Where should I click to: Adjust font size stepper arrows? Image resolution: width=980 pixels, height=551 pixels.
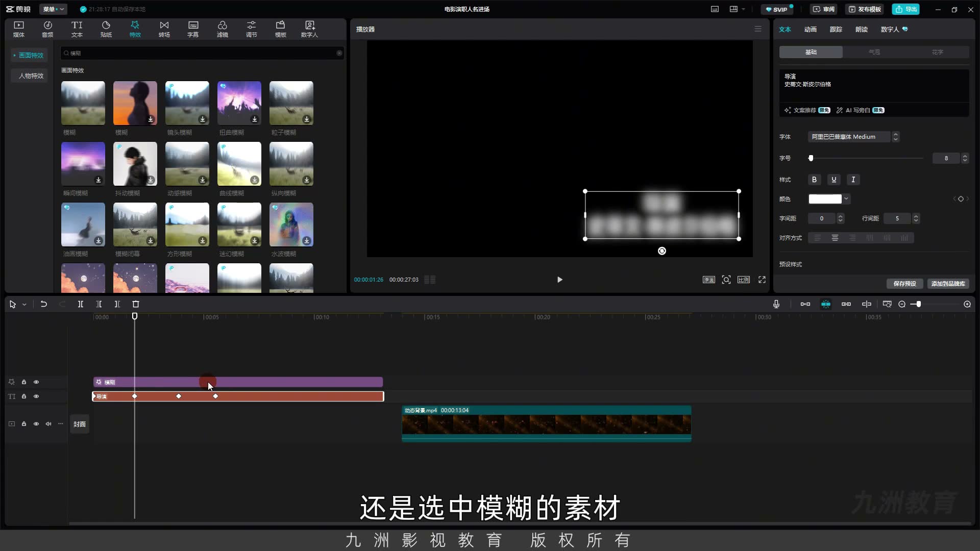965,158
